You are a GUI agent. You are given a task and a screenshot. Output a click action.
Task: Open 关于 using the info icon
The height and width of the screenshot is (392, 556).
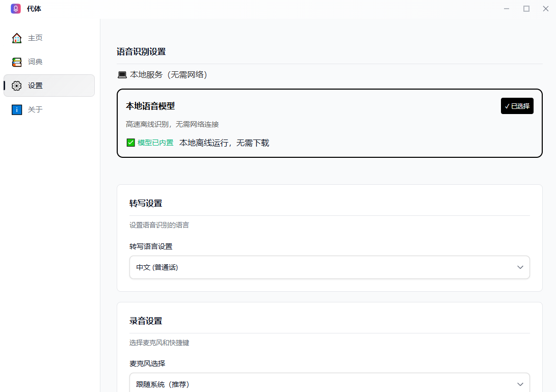tap(16, 109)
